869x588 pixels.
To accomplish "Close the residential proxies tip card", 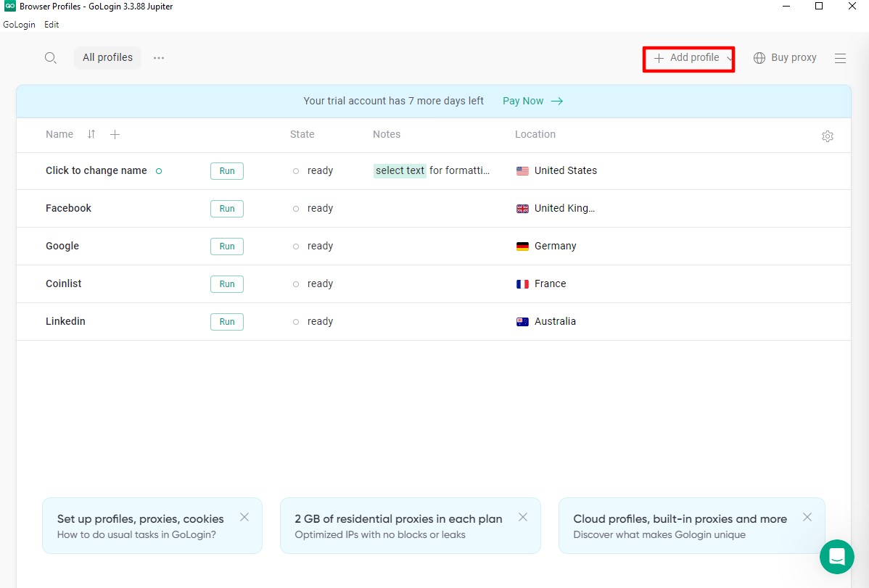I will coord(522,517).
